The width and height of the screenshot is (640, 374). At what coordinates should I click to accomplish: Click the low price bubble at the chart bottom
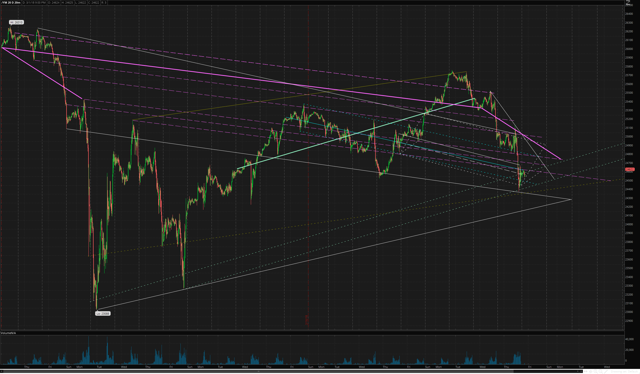pyautogui.click(x=102, y=314)
